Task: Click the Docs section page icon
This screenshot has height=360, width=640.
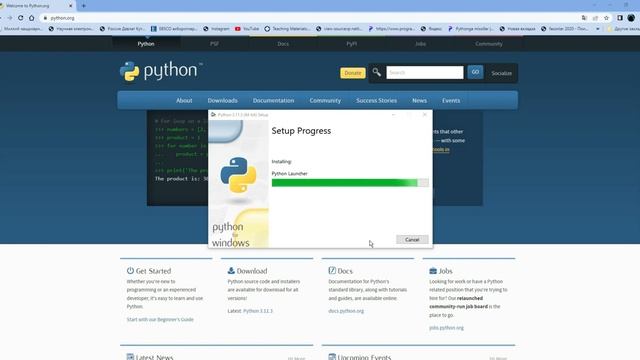Action: click(332, 271)
